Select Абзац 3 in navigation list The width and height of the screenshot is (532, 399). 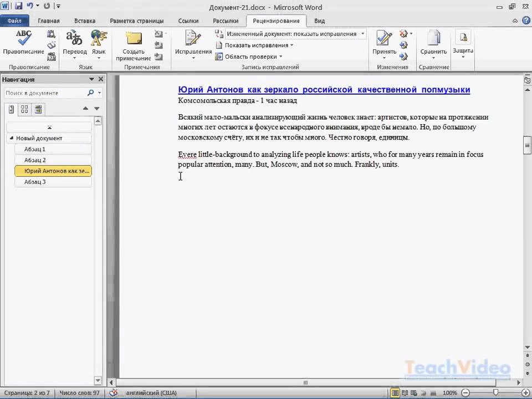53,182
